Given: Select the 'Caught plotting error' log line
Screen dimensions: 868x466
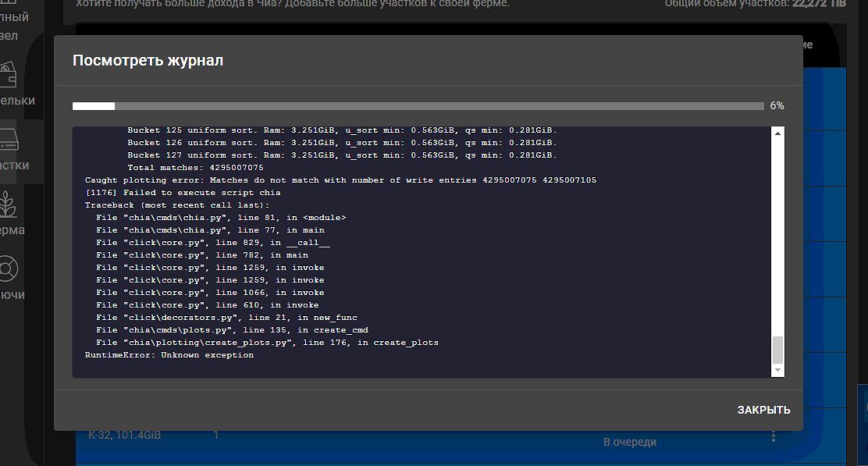Looking at the screenshot, I should (x=340, y=180).
